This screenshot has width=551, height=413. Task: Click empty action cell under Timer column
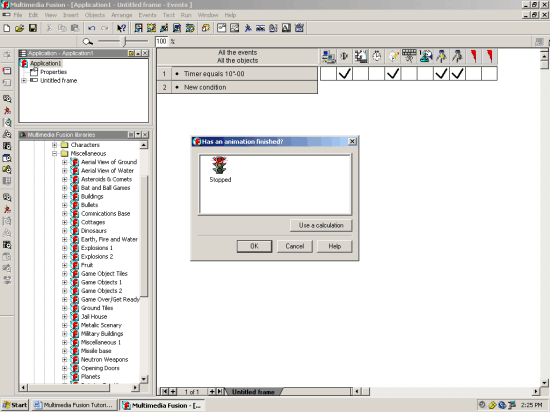377,74
